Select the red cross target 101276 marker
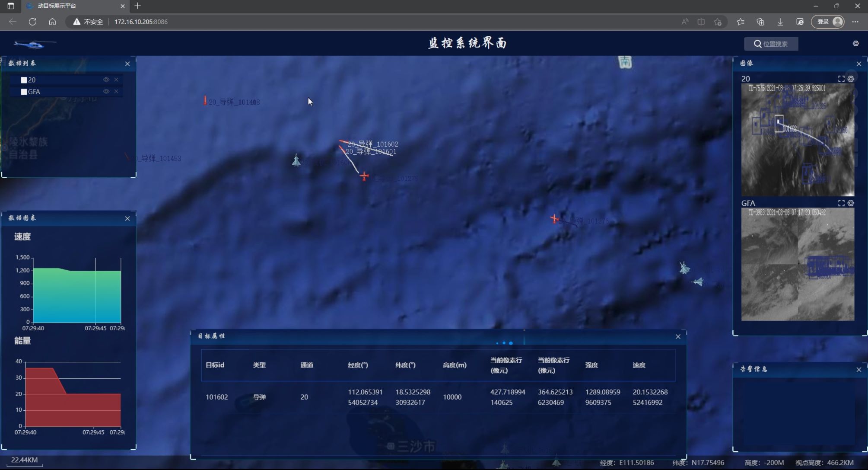Image resolution: width=868 pixels, height=470 pixels. click(x=554, y=219)
